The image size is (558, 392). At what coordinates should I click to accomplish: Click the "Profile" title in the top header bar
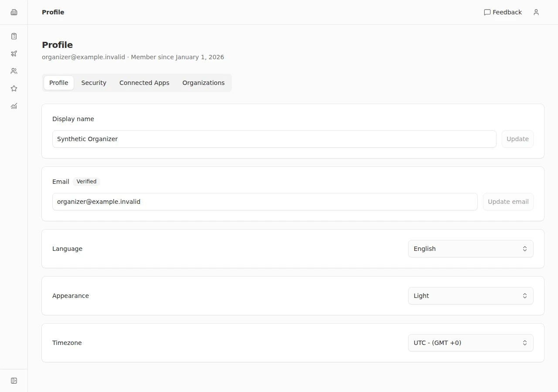(53, 12)
